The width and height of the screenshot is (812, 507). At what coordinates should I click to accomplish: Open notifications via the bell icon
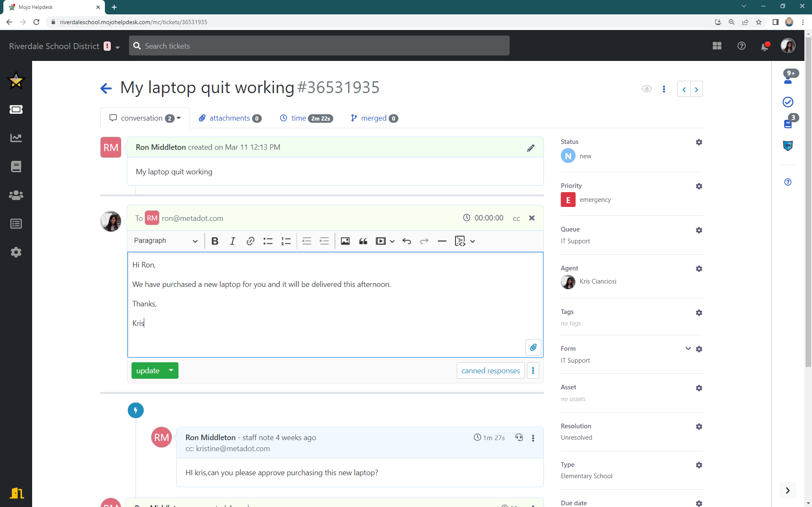764,46
